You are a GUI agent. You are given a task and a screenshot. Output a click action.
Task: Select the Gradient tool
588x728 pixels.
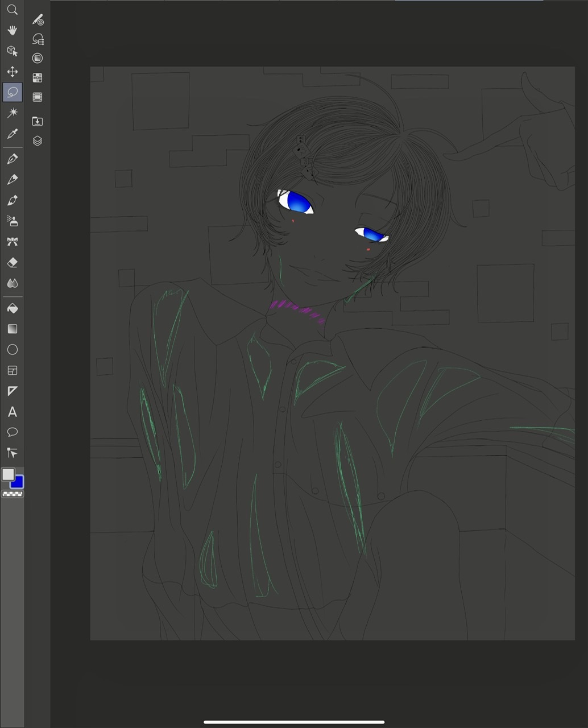12,329
